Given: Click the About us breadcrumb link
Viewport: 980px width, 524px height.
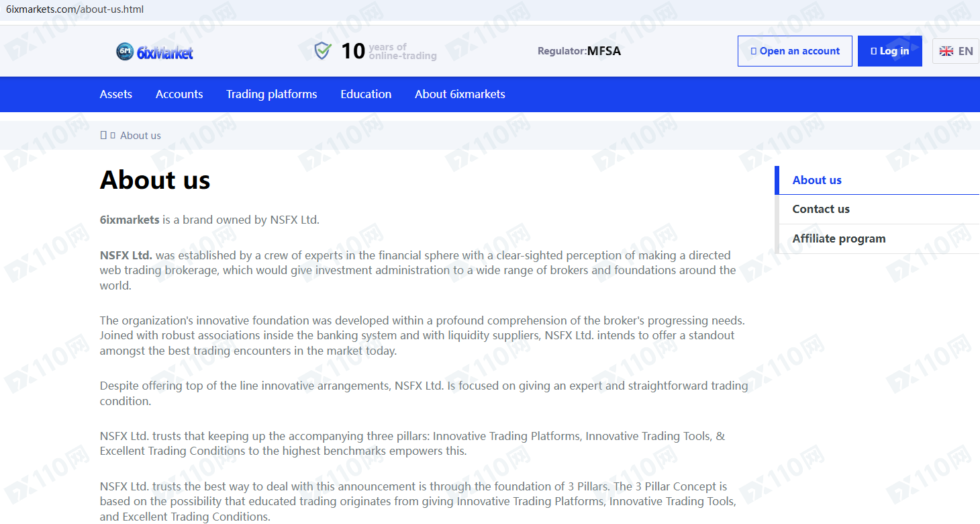Looking at the screenshot, I should (x=140, y=136).
